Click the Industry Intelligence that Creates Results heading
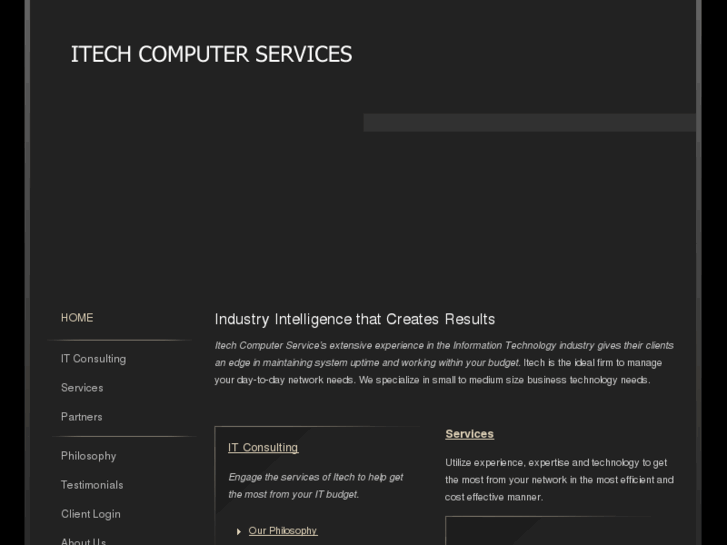The width and height of the screenshot is (727, 545). tap(355, 319)
